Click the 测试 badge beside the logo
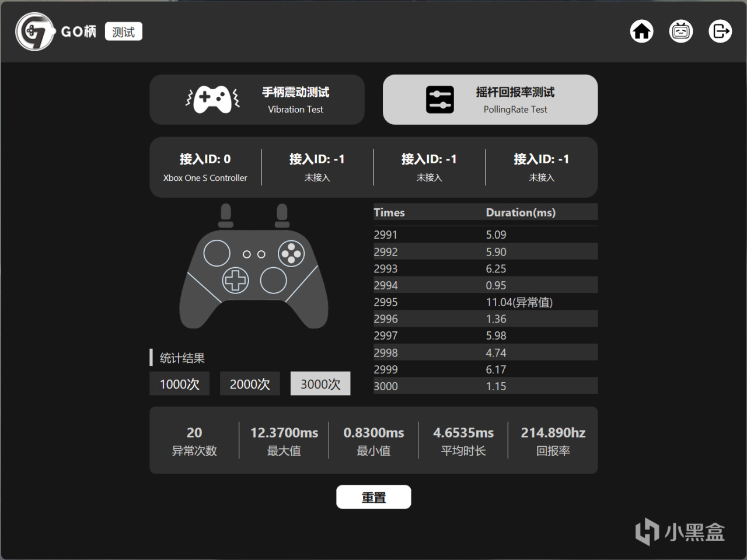The width and height of the screenshot is (747, 560). pyautogui.click(x=124, y=32)
